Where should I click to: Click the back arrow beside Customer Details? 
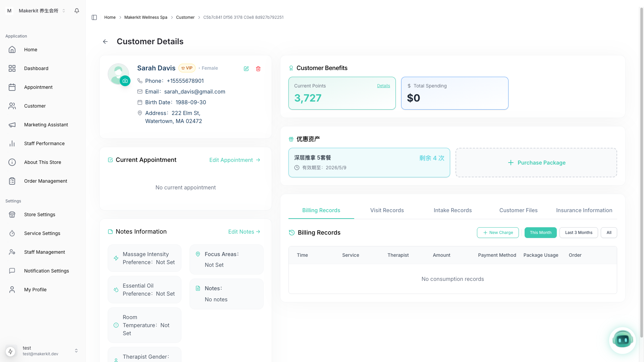[105, 42]
